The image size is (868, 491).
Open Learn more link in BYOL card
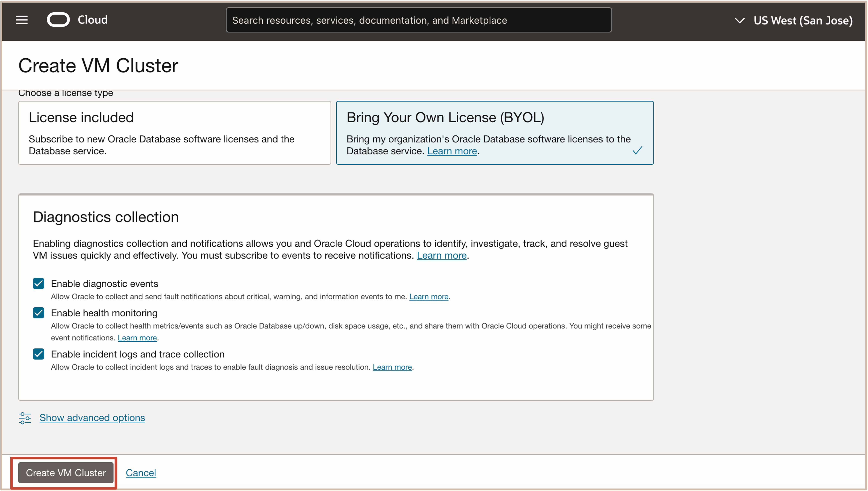(452, 151)
